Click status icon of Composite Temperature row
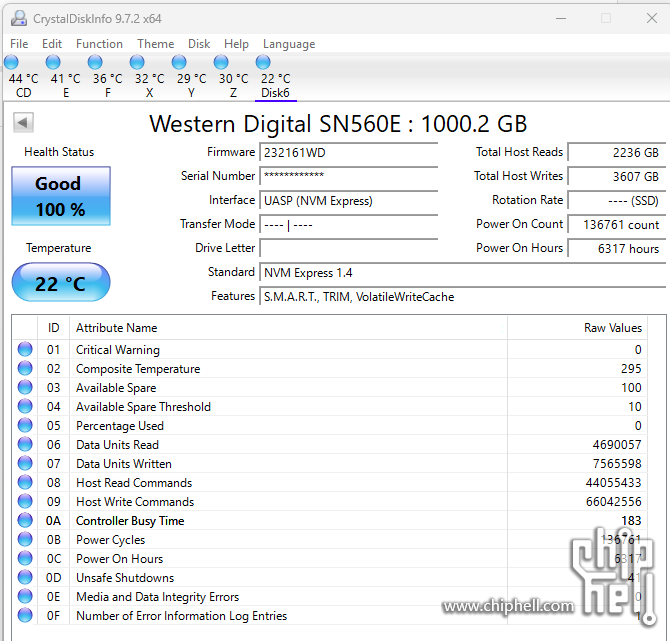The width and height of the screenshot is (670, 641). pos(25,368)
